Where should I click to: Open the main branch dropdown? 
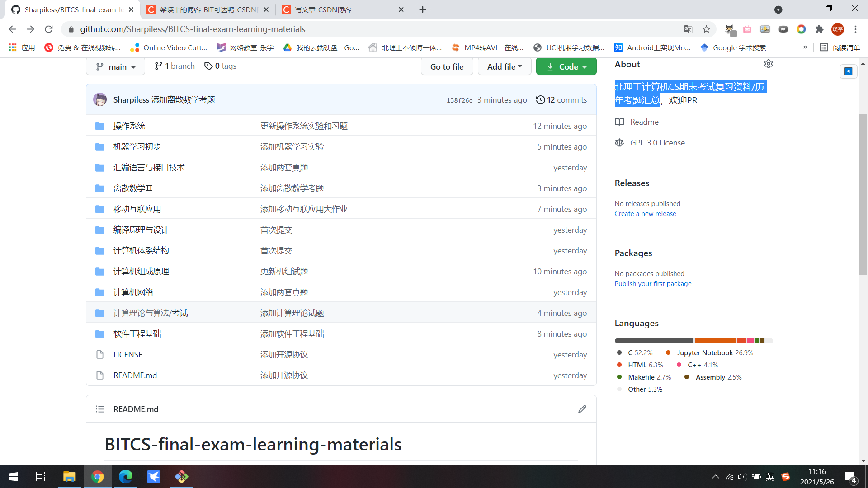[115, 66]
